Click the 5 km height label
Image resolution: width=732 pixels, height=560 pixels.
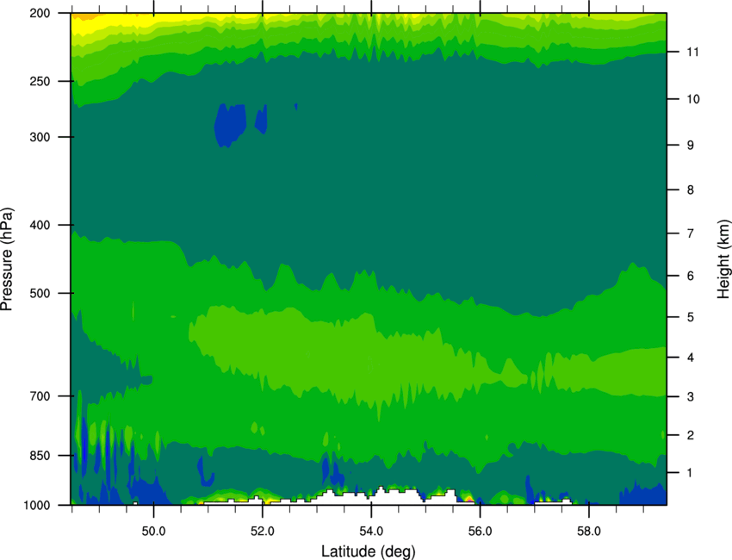pyautogui.click(x=691, y=317)
